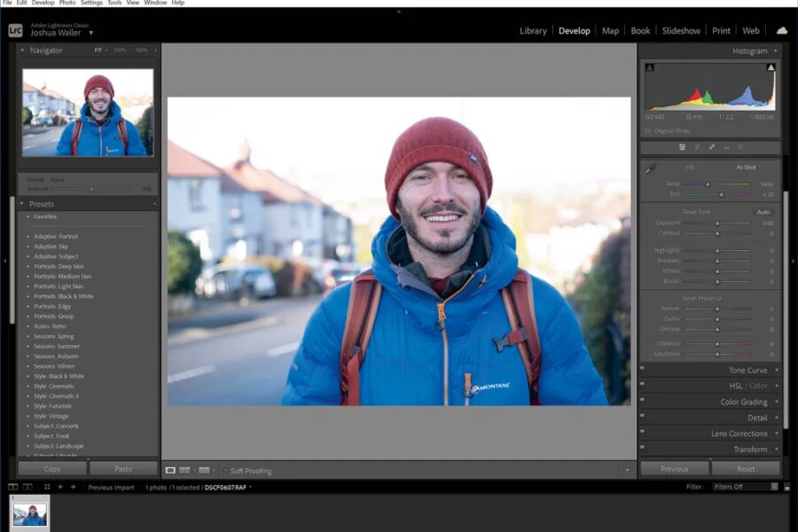Select the Crop Overlay tool icon
This screenshot has width=798, height=532.
tap(697, 147)
